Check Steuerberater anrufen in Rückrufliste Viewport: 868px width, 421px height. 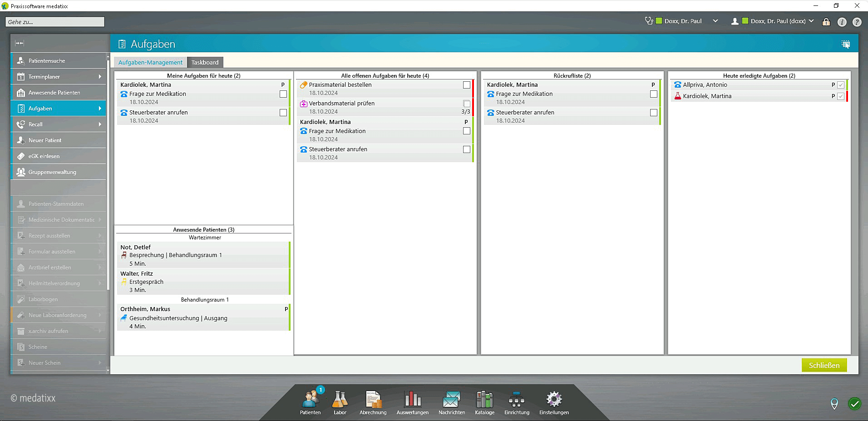pos(654,113)
